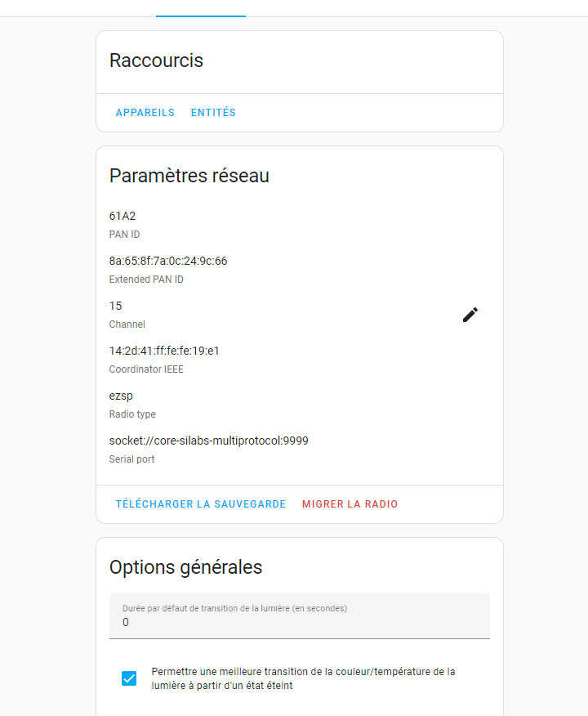Click the radio type value ezsp
This screenshot has height=716, width=588.
pyautogui.click(x=121, y=396)
